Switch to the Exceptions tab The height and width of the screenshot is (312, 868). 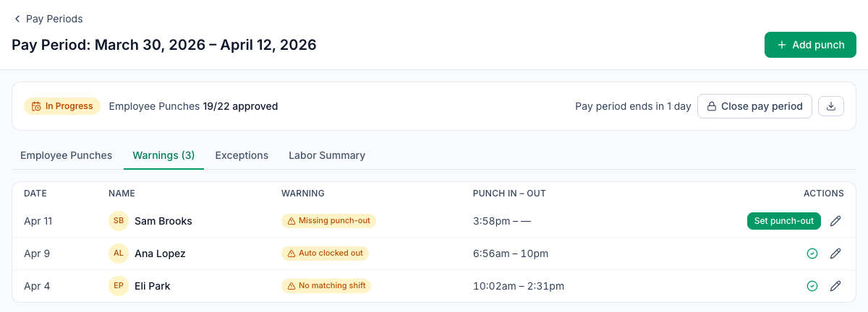point(242,155)
